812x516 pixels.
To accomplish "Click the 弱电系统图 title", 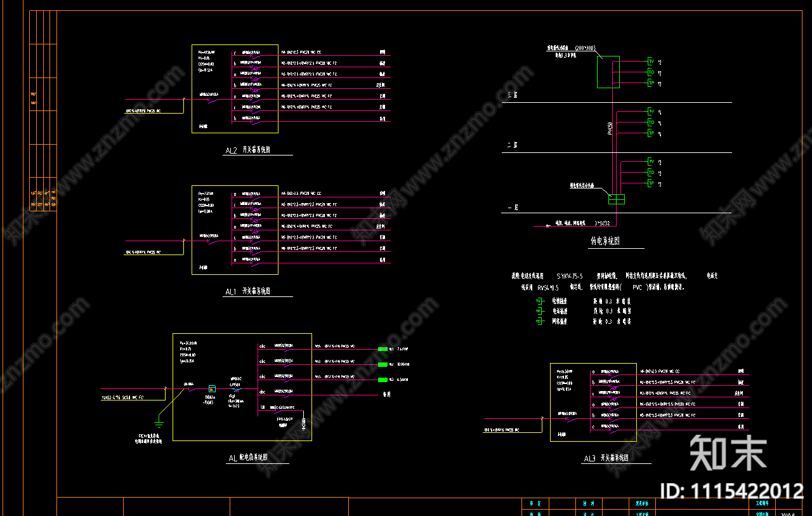I will click(604, 241).
